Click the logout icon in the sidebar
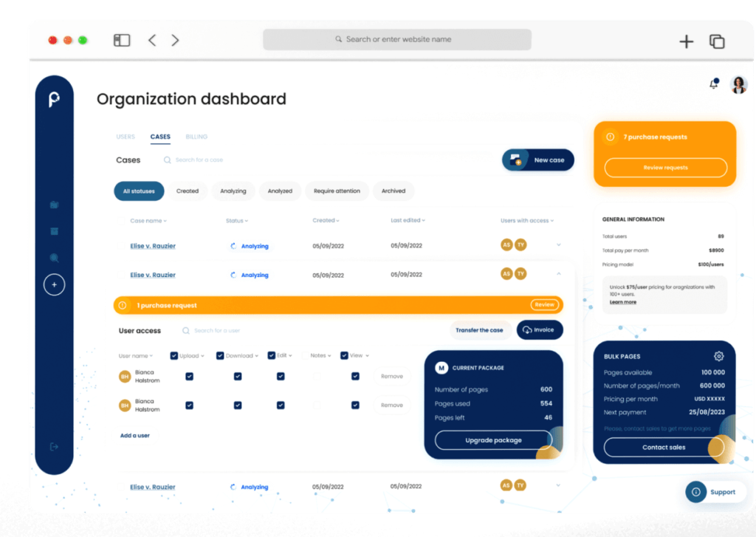 [54, 446]
